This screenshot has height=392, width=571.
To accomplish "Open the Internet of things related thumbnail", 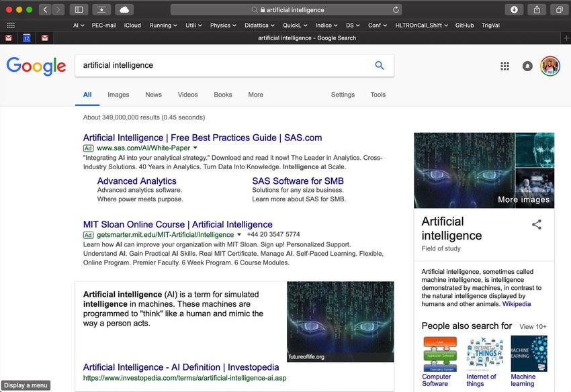I will click(x=485, y=354).
